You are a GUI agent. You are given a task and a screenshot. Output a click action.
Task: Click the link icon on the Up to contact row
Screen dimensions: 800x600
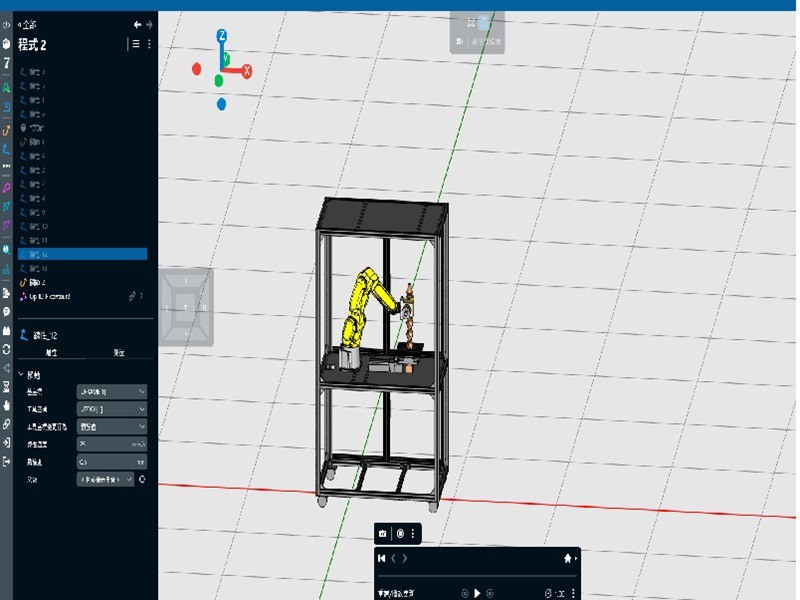[x=131, y=297]
